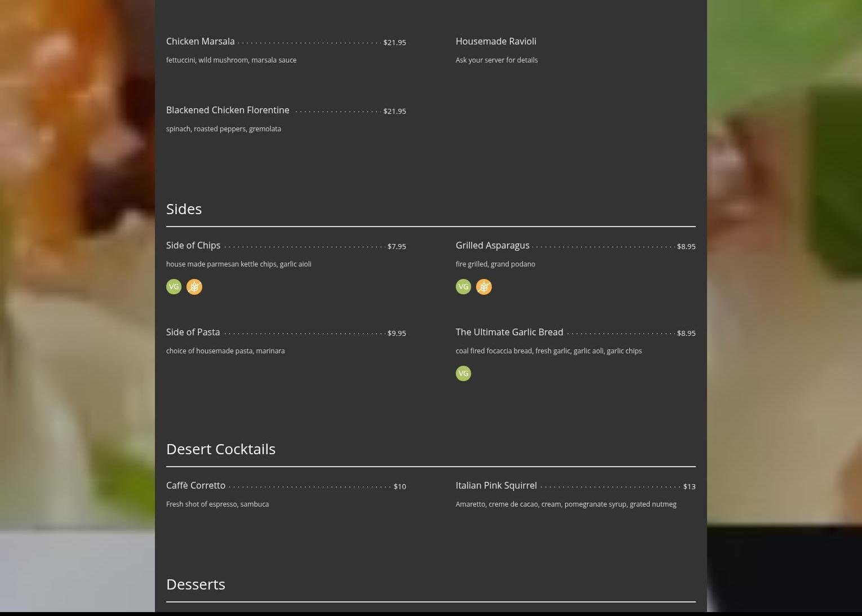Select the Grilled Asparagus item name

point(492,245)
